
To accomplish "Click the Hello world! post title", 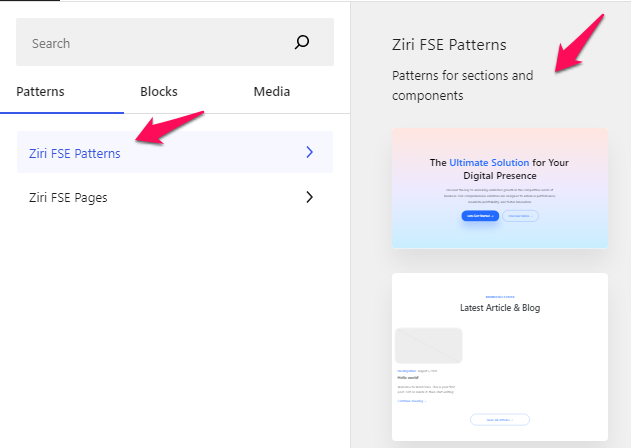I will pos(408,378).
